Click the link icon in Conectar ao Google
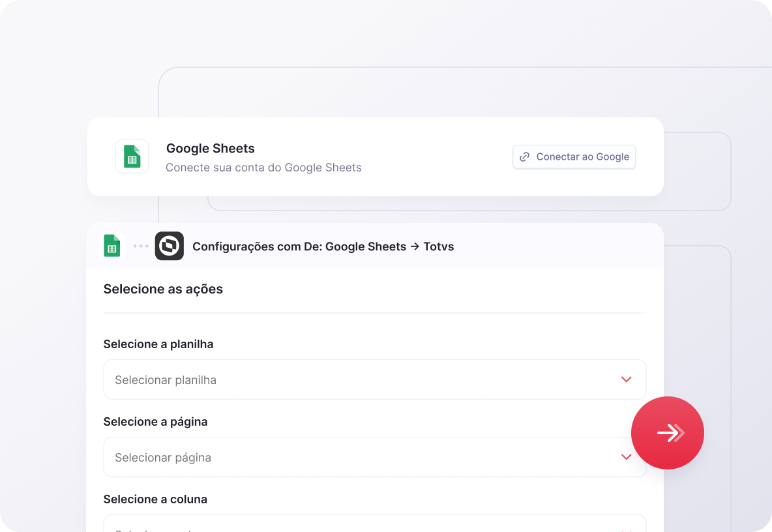This screenshot has height=532, width=772. (x=525, y=157)
